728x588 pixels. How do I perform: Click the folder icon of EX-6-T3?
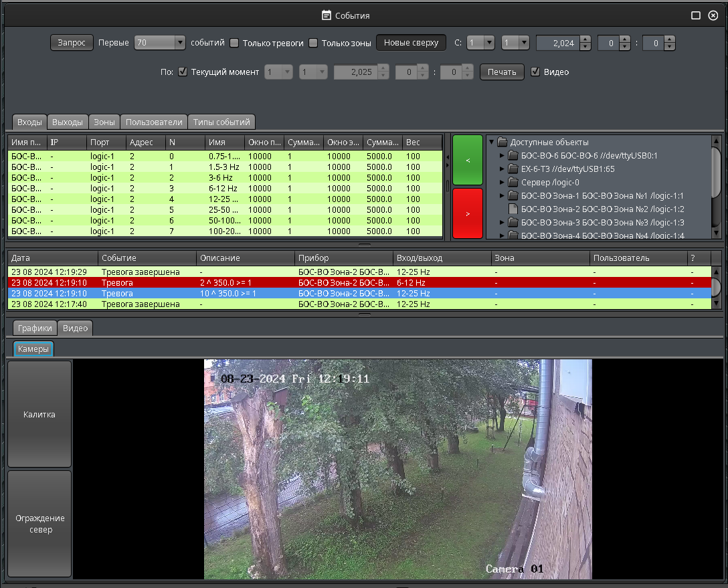[x=513, y=169]
